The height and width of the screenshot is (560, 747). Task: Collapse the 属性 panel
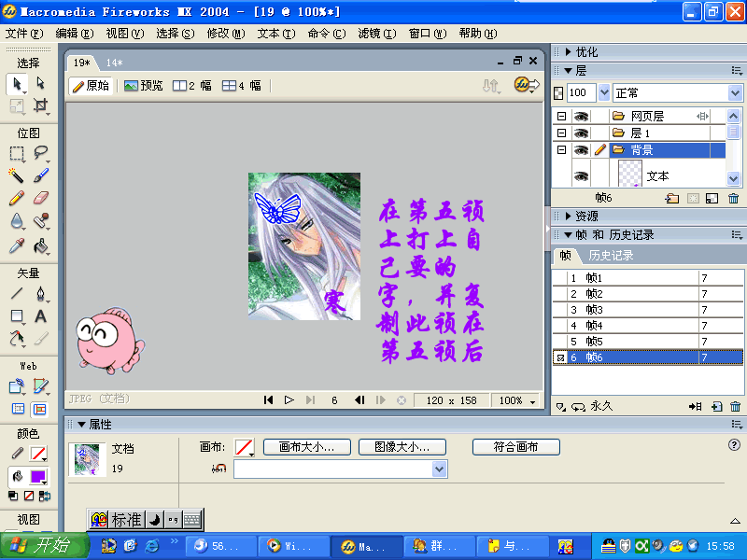[81, 425]
